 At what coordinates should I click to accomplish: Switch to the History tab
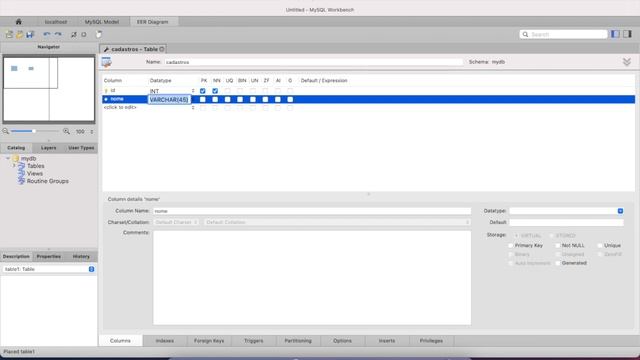point(81,257)
